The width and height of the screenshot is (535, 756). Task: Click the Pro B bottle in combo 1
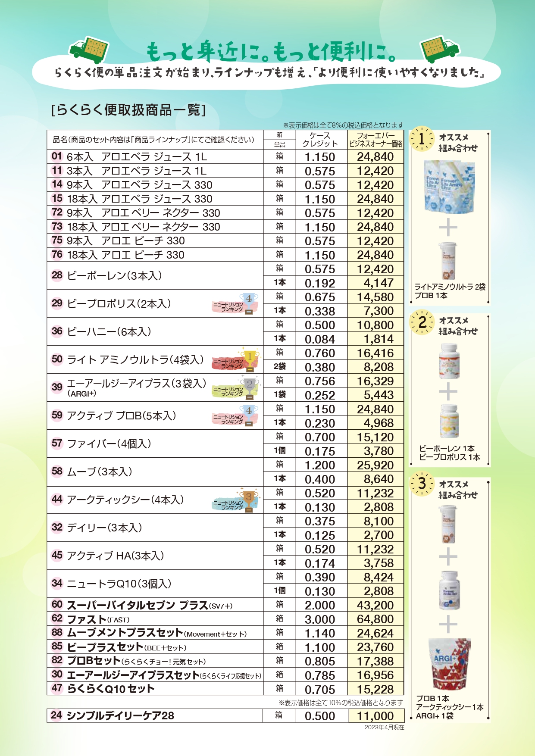click(448, 261)
